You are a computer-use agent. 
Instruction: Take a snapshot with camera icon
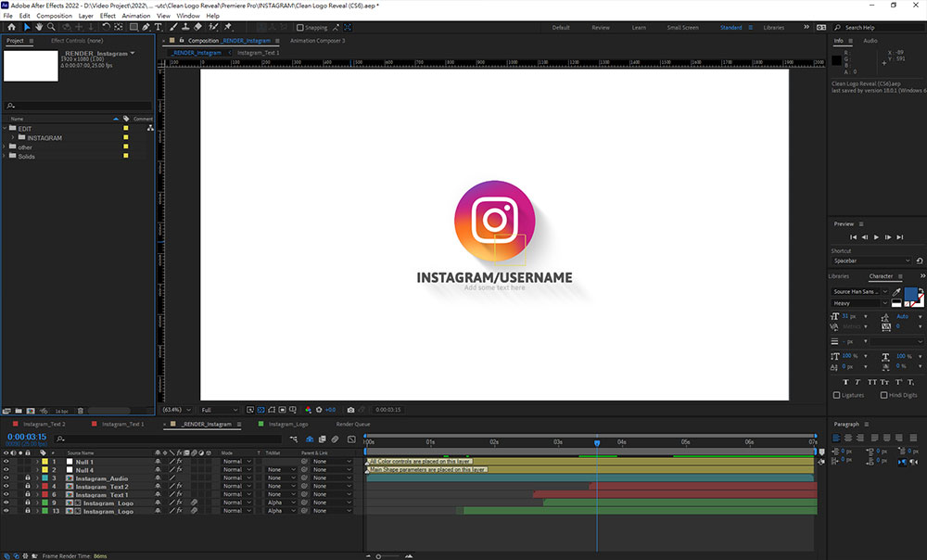[x=350, y=410]
